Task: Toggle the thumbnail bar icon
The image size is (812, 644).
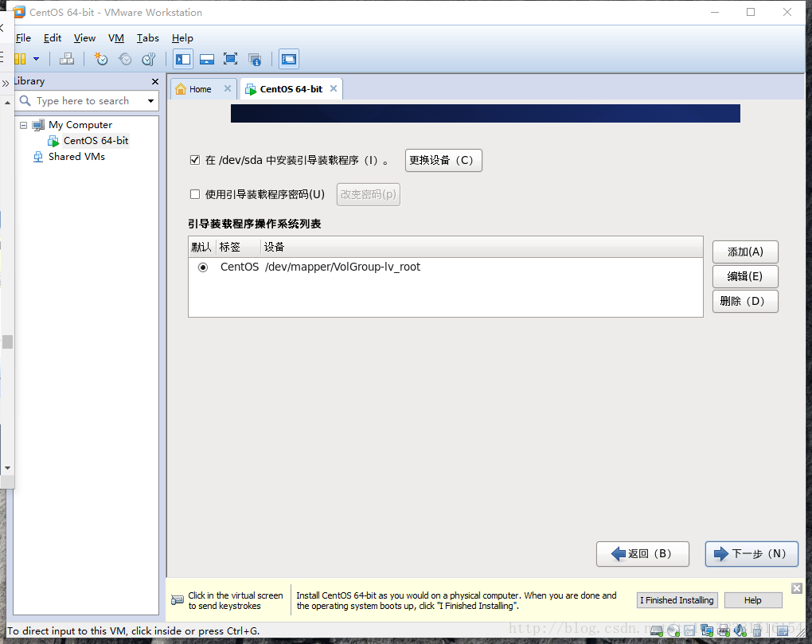Action: 207,59
